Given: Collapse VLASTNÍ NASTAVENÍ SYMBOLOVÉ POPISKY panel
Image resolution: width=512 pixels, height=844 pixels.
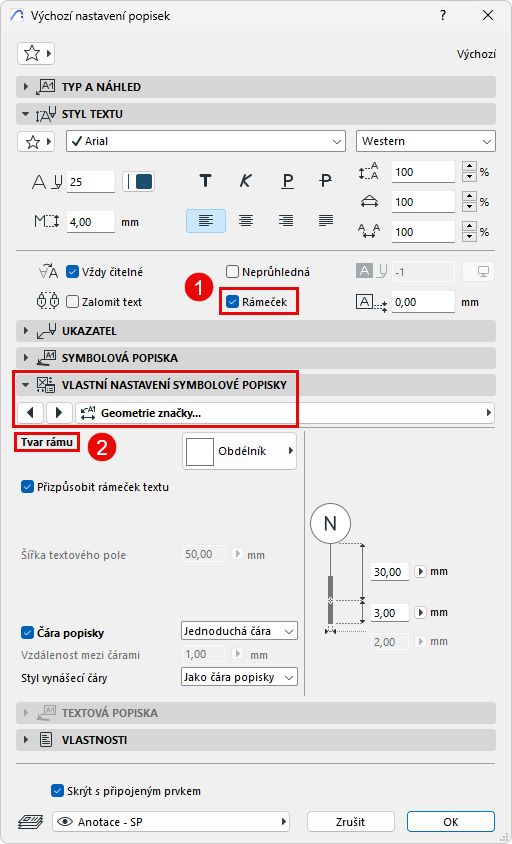Looking at the screenshot, I should 256,385.
